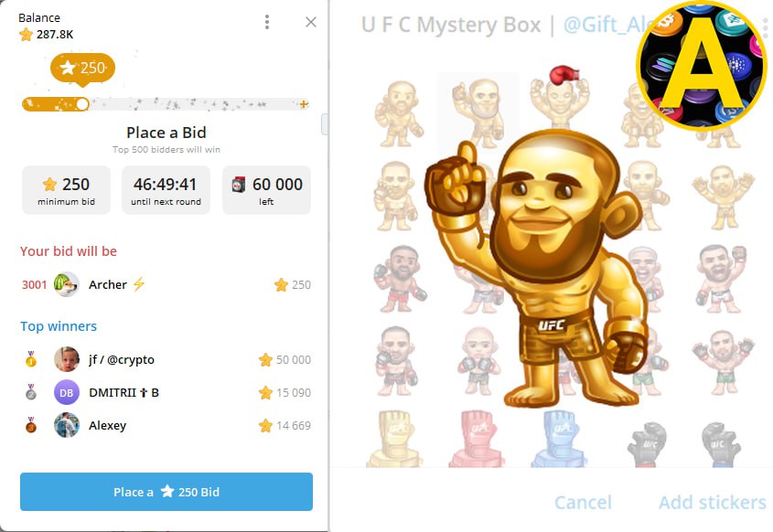Click Cancel in the sticker dialog

[x=583, y=503]
